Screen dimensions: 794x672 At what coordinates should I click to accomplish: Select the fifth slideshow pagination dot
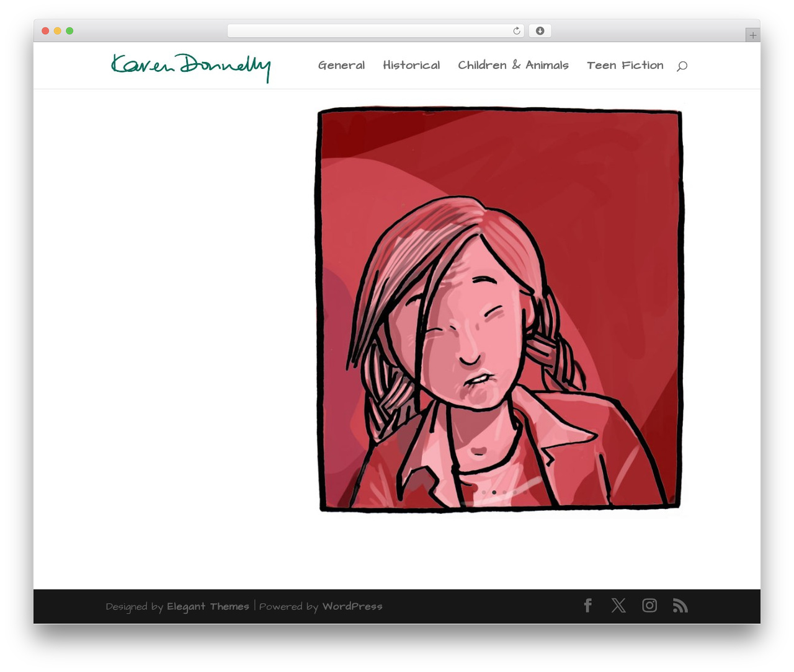[525, 492]
